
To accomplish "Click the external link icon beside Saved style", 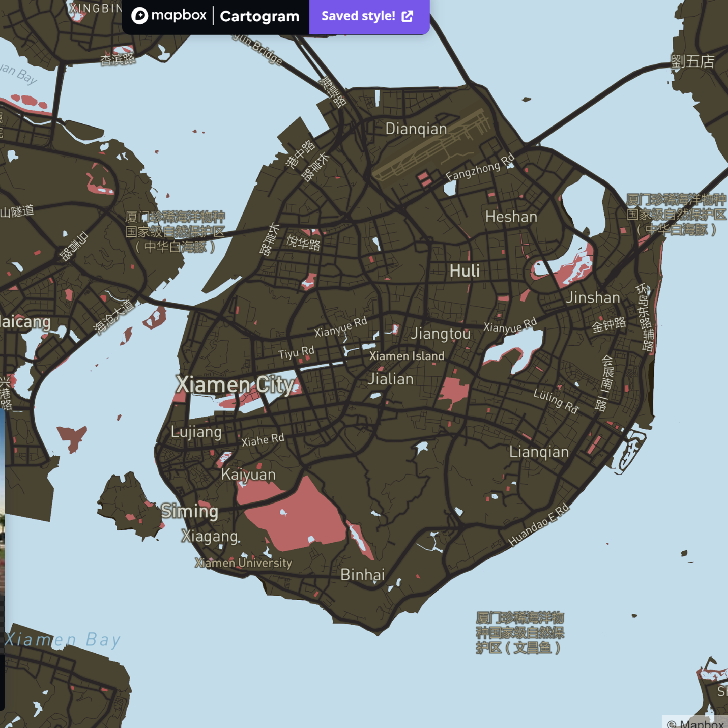I will coord(407,16).
